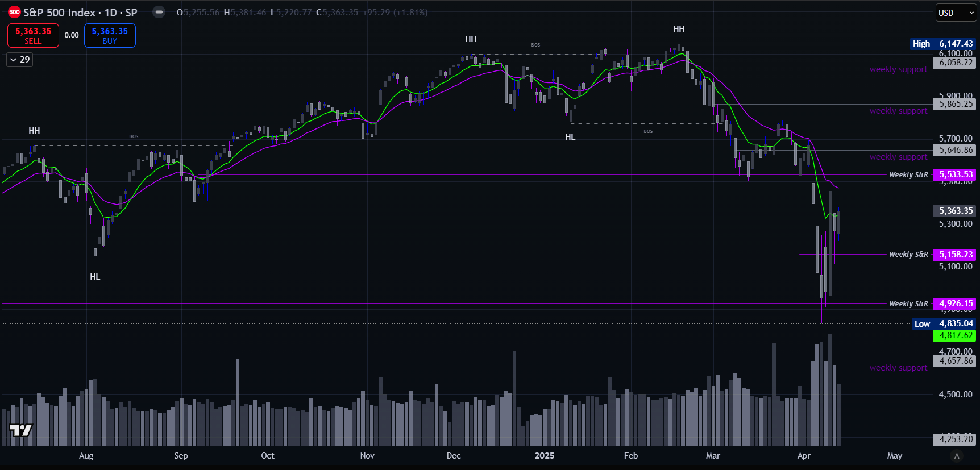This screenshot has height=470, width=980.
Task: Click the 4,253.20 price label
Action: tap(956, 439)
